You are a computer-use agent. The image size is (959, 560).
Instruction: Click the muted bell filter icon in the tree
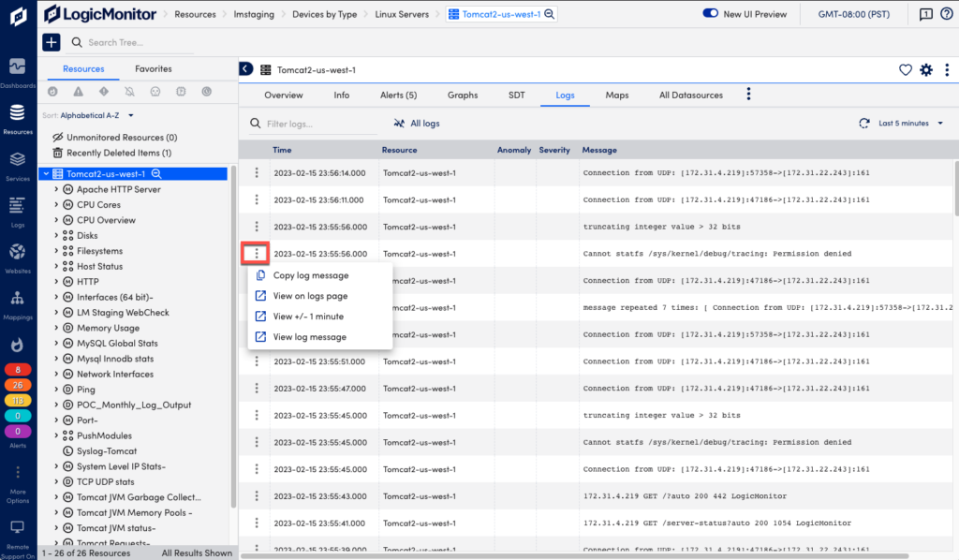coord(129,91)
